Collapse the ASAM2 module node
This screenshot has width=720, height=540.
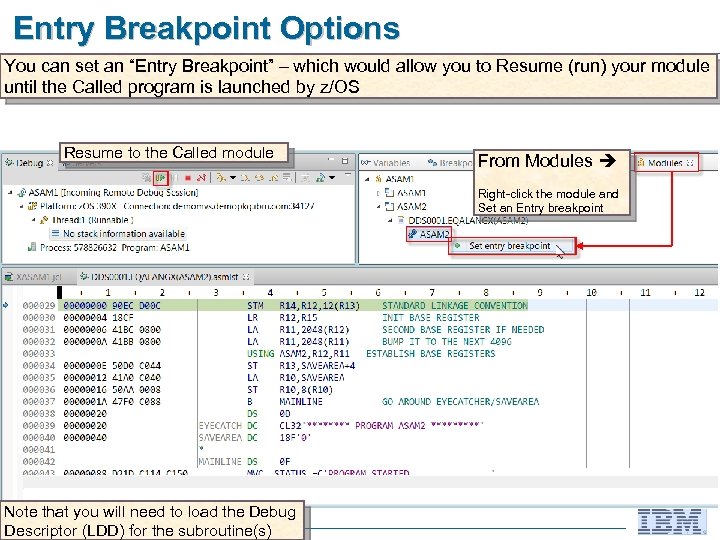378,207
